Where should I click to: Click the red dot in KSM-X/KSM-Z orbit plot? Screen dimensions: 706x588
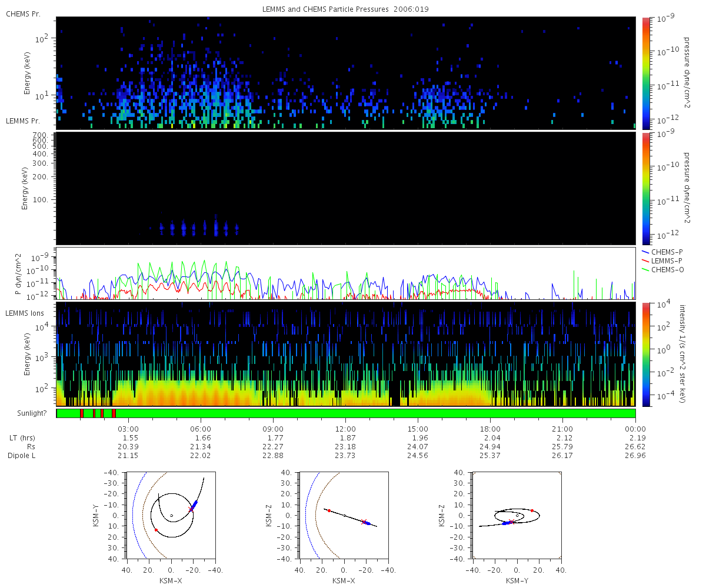pos(329,510)
